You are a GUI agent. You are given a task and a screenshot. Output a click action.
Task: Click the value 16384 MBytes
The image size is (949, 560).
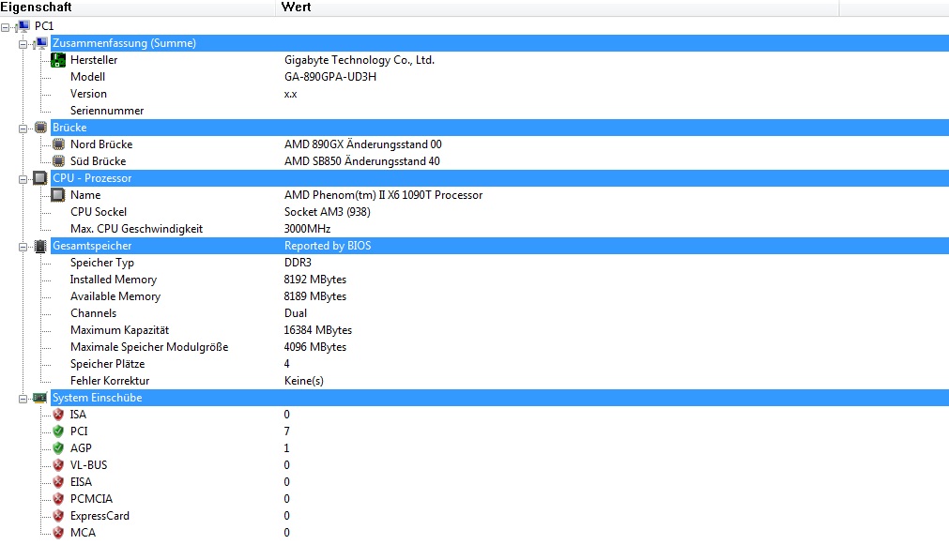(318, 330)
